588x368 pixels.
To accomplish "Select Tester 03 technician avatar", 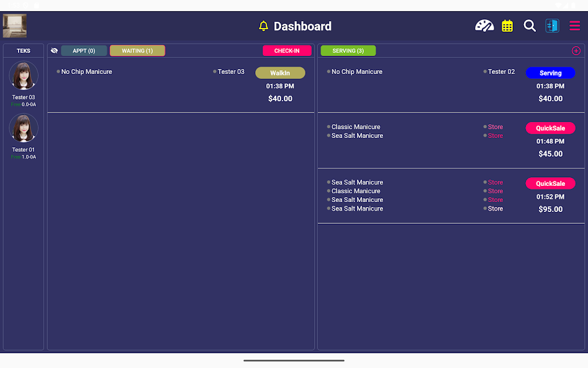I will point(24,76).
